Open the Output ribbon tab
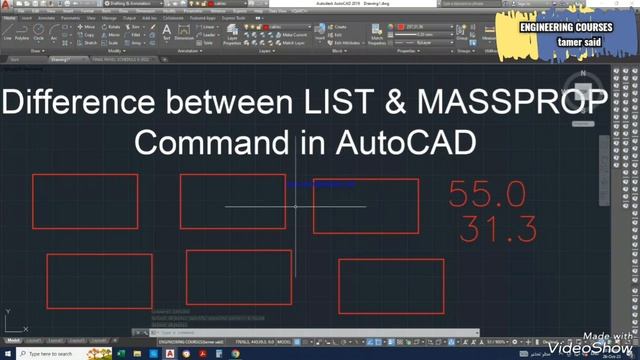 click(x=129, y=18)
